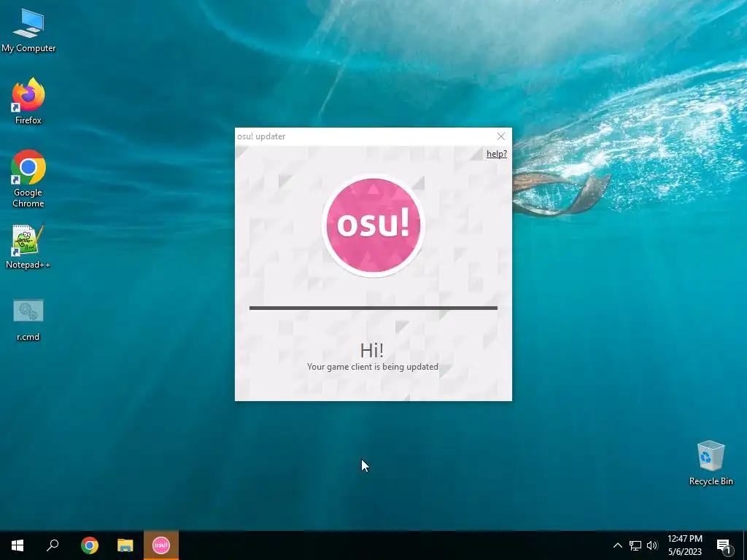Open the My Computer desktop icon
747x560 pixels.
pyautogui.click(x=28, y=31)
